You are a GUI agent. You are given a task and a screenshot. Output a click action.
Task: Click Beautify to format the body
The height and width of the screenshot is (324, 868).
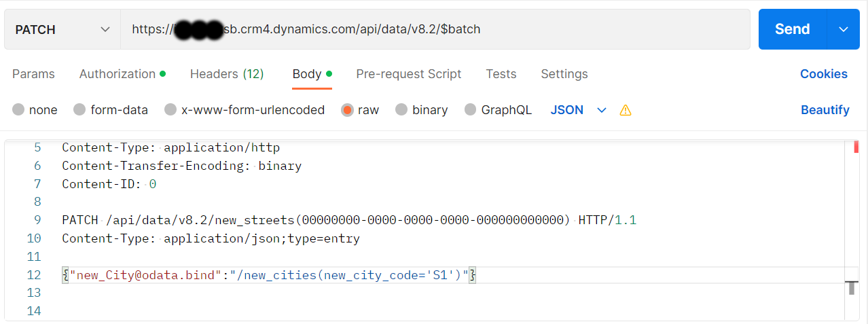tap(825, 110)
